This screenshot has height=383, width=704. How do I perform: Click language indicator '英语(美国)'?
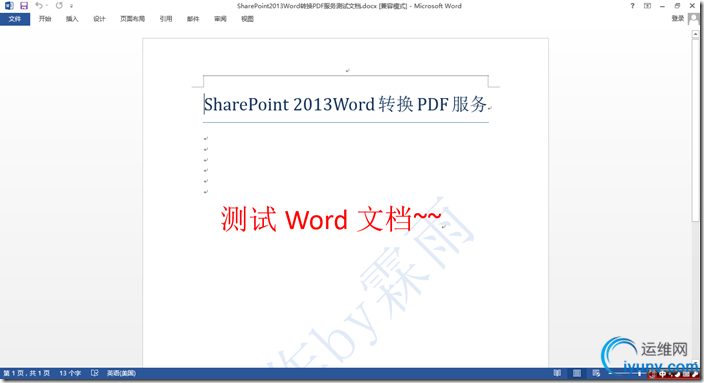tap(121, 373)
